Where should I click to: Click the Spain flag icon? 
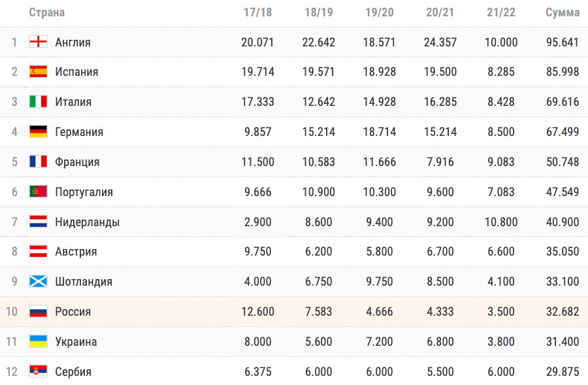(x=39, y=72)
